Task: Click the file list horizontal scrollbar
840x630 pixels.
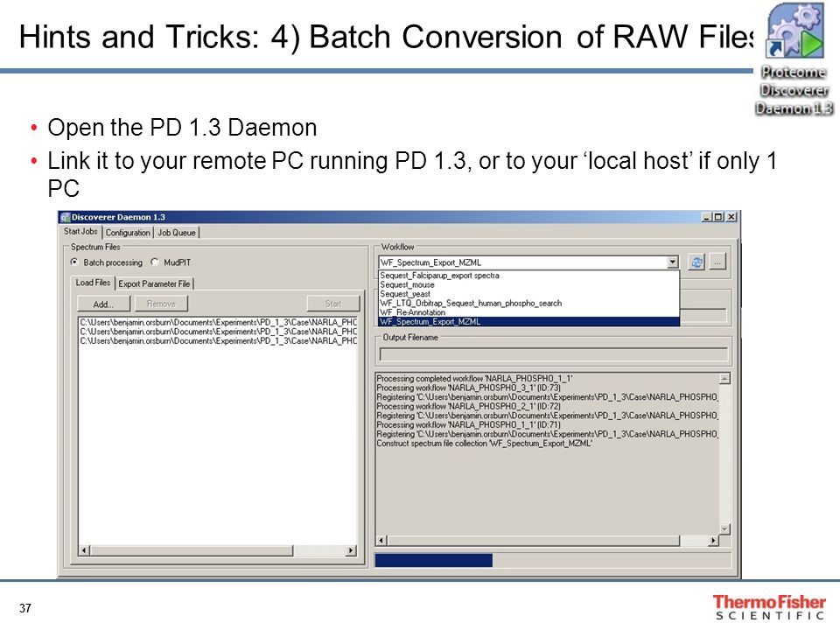Action: (218, 550)
